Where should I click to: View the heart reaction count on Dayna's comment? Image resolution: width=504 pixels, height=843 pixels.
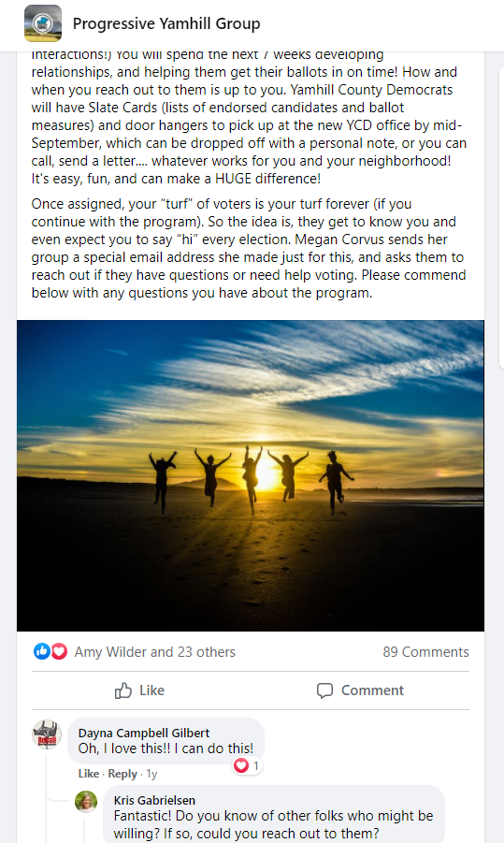[x=248, y=765]
